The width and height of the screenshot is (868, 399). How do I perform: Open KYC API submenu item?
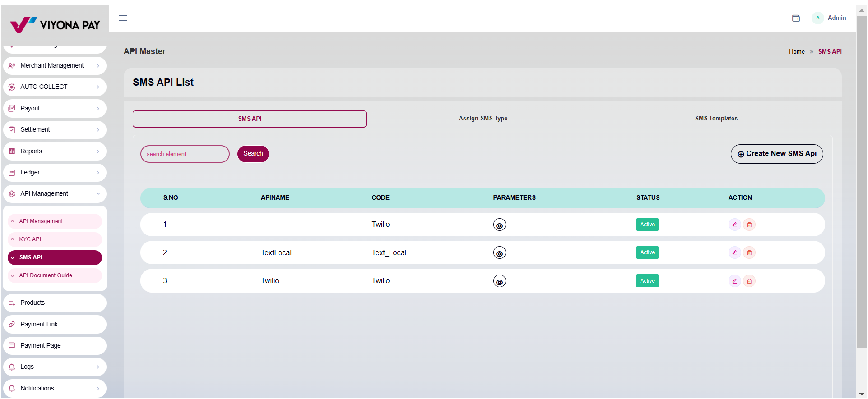(x=55, y=239)
